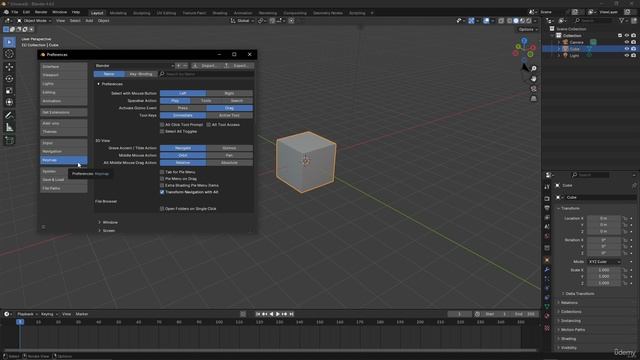The image size is (640, 360).
Task: Open the File menu
Action: (x=15, y=12)
